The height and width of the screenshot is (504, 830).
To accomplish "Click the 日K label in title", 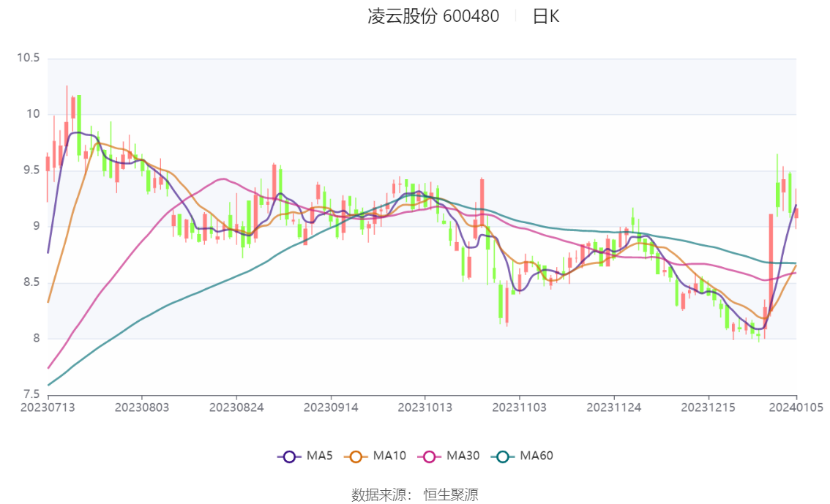I will pyautogui.click(x=546, y=16).
